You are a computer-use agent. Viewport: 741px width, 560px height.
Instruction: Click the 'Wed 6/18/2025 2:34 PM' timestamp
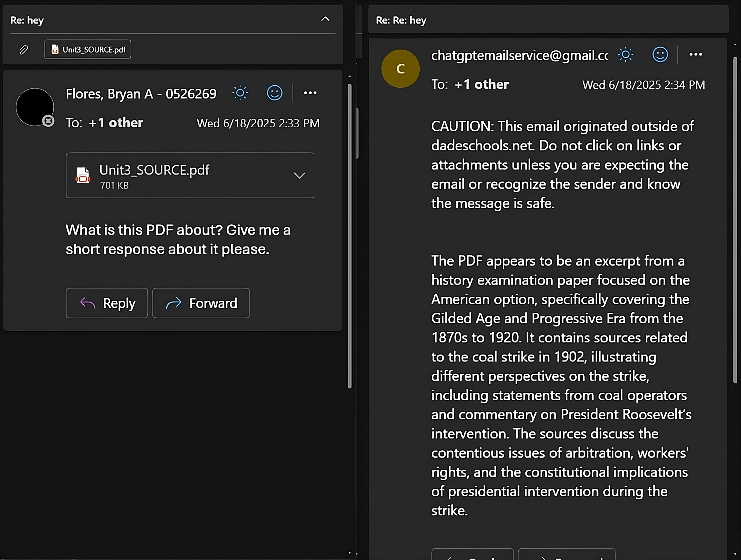(x=644, y=85)
